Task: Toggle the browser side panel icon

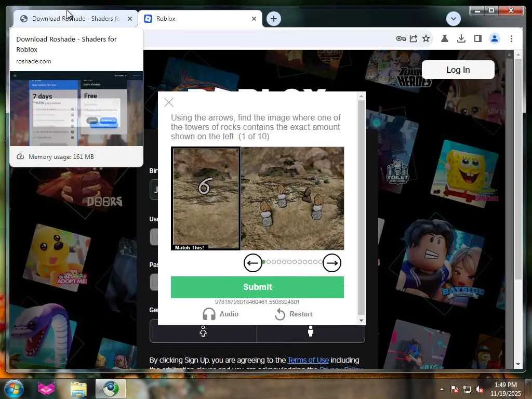Action: pos(478,38)
